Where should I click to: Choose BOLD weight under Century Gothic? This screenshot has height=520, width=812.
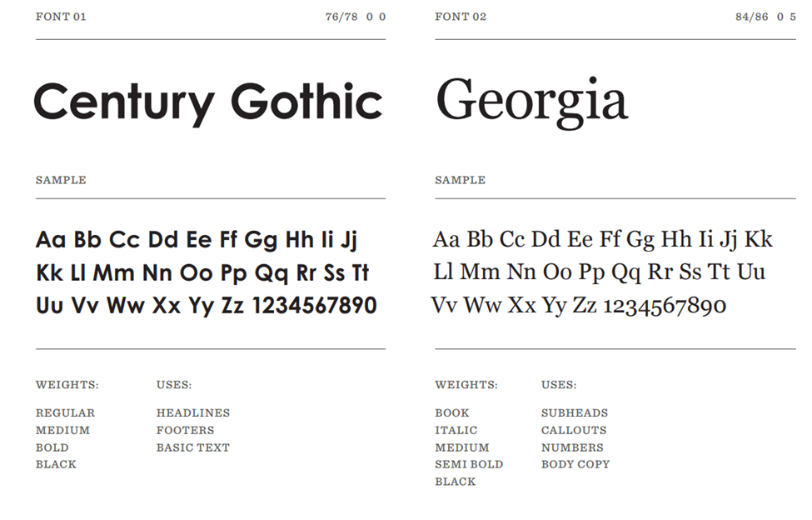[51, 447]
